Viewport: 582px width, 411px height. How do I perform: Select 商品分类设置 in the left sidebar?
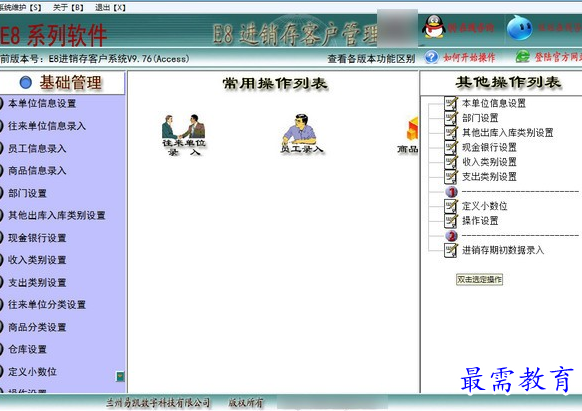37,327
